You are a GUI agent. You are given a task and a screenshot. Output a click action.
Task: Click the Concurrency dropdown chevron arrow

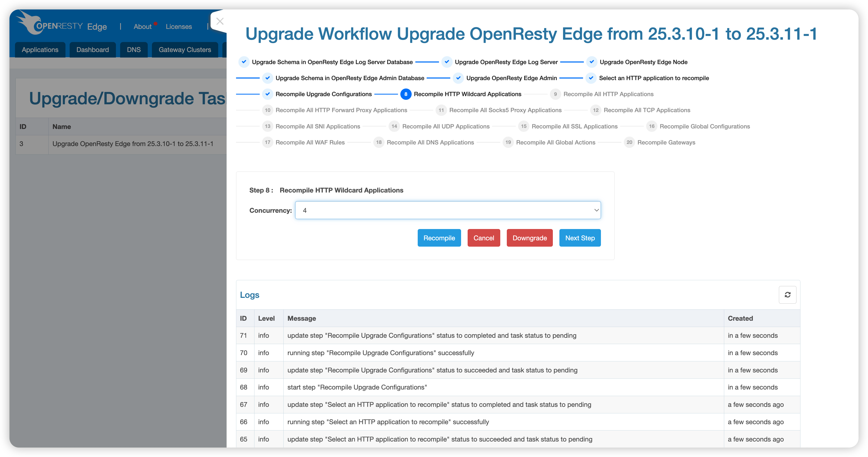point(596,210)
